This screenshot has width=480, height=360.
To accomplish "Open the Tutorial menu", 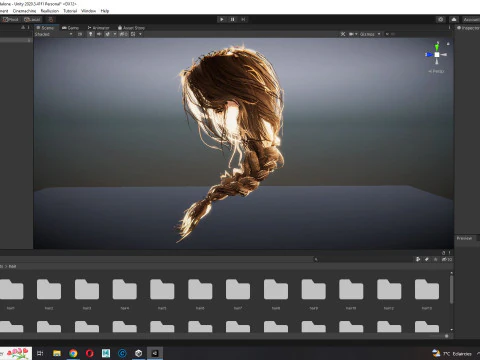I will click(x=70, y=11).
